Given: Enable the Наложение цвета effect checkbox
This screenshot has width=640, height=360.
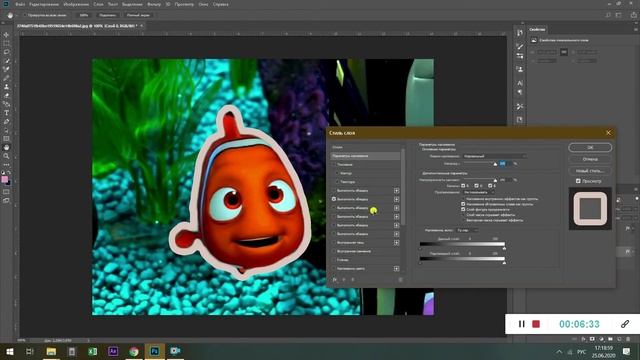Looking at the screenshot, I should point(334,269).
